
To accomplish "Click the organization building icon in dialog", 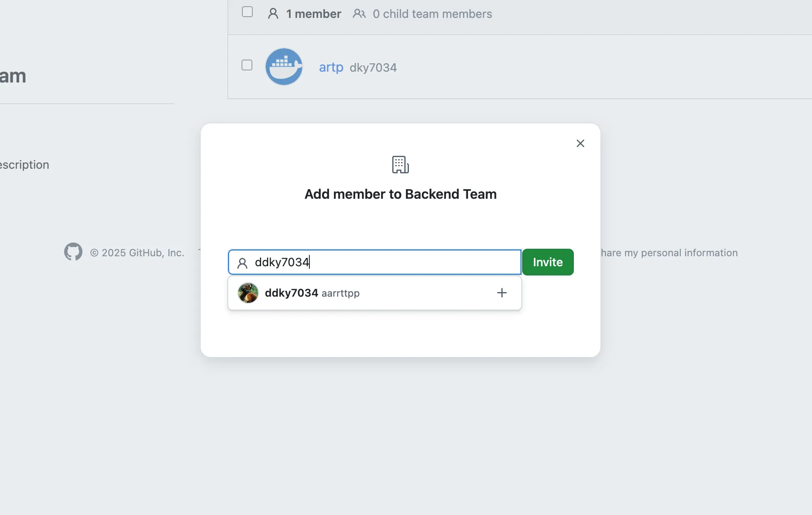I will tap(401, 165).
